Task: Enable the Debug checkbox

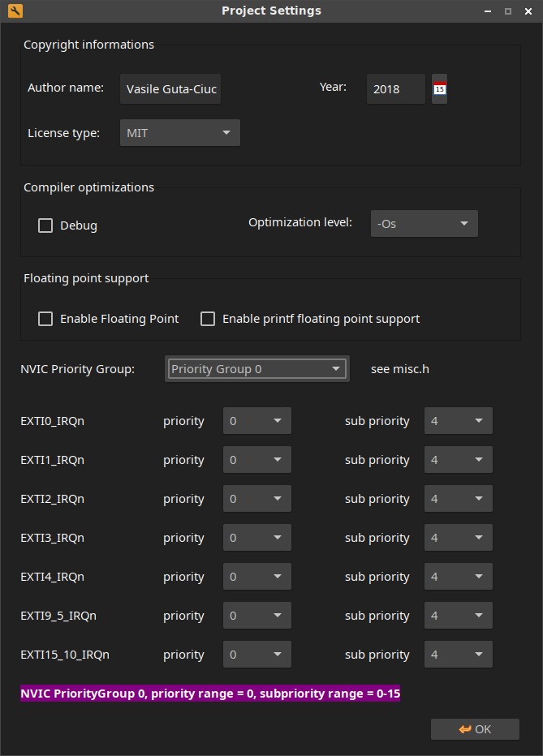Action: 45,226
